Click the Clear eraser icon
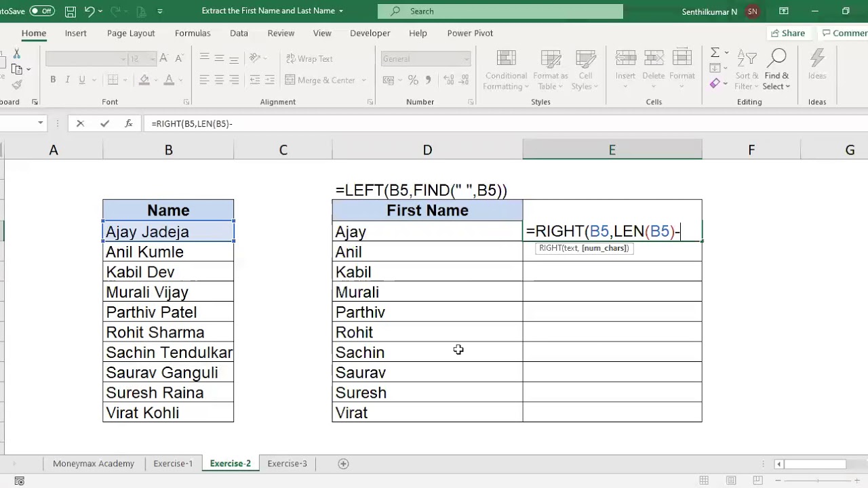Screen dimensions: 868x488 click(x=715, y=83)
